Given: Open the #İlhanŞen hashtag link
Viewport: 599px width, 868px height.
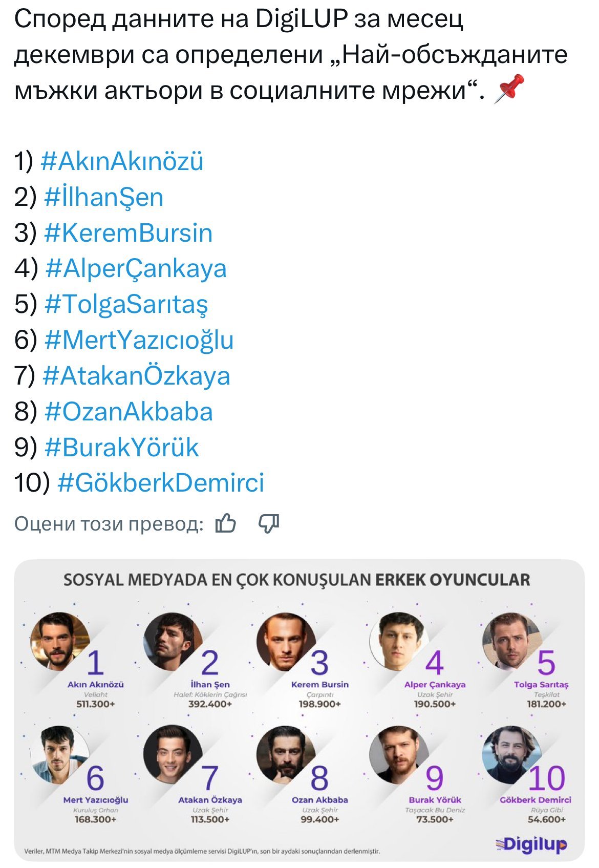Looking at the screenshot, I should (104, 197).
